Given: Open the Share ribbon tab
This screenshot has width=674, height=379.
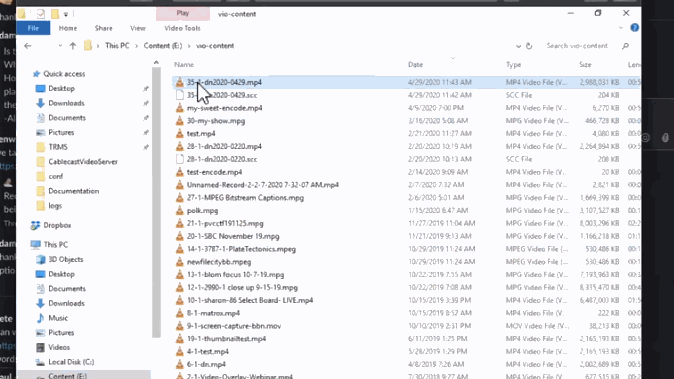Looking at the screenshot, I should pyautogui.click(x=103, y=28).
